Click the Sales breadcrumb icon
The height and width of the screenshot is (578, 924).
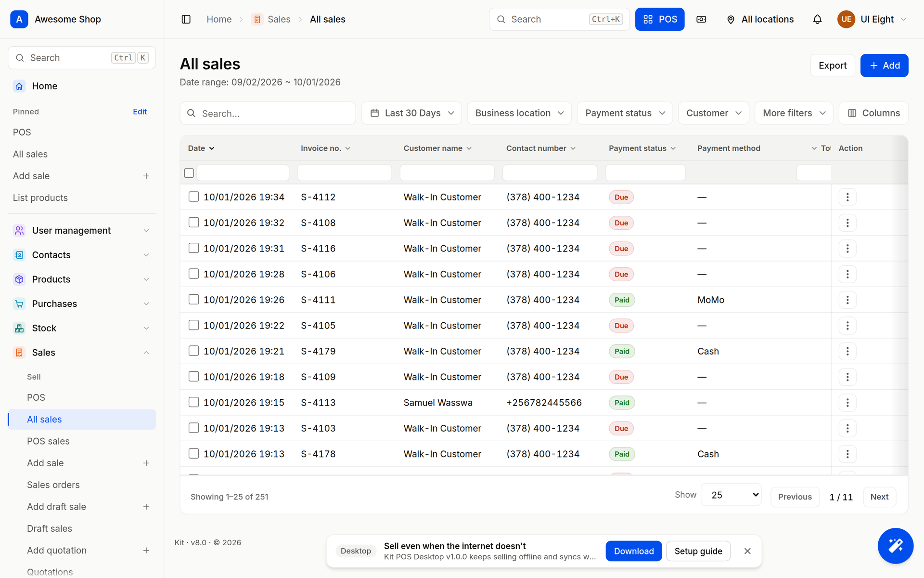(257, 19)
